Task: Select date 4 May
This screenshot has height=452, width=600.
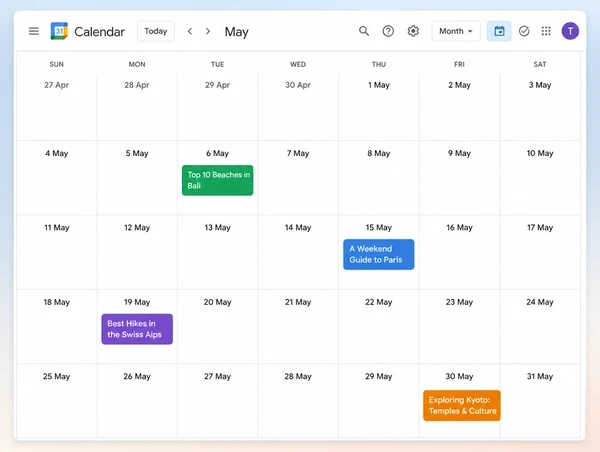Action: coord(56,153)
